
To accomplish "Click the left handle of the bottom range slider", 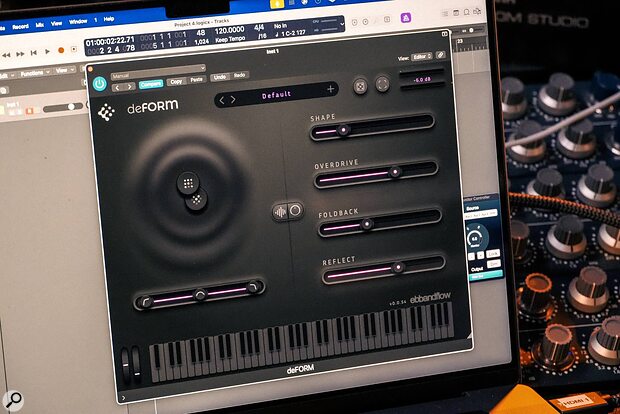I will coord(146,302).
